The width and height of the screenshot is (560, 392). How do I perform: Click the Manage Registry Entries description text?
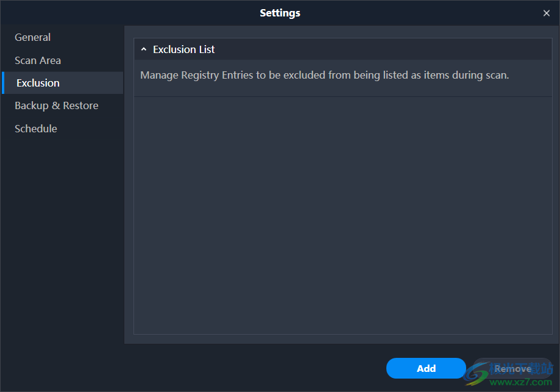324,75
